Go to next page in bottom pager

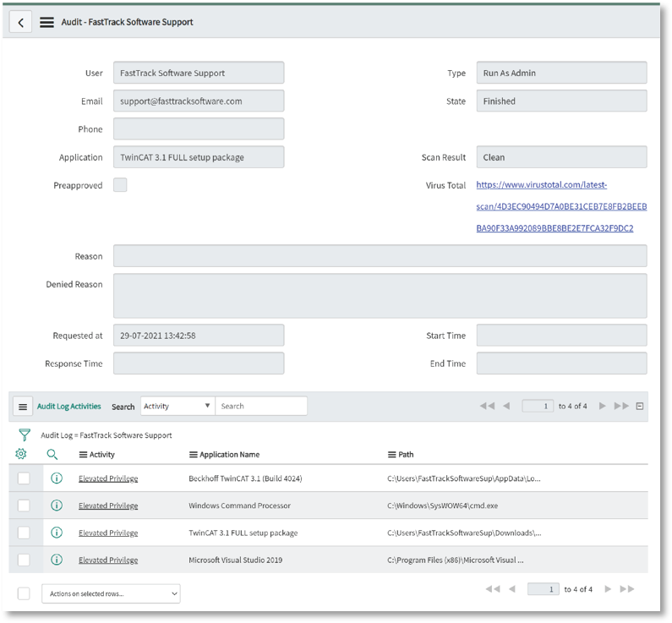pyautogui.click(x=608, y=588)
